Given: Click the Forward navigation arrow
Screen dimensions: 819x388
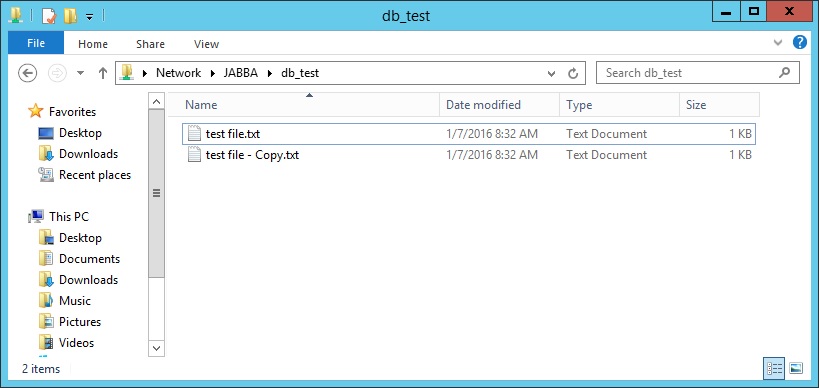Looking at the screenshot, I should point(57,73).
